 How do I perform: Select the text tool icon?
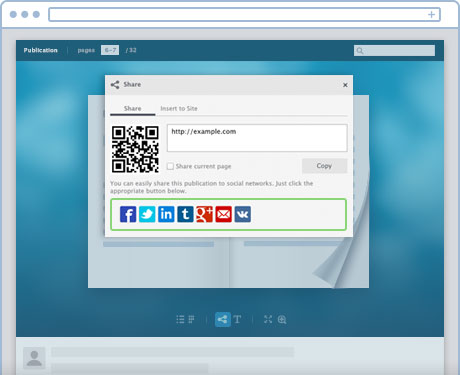[x=237, y=319]
